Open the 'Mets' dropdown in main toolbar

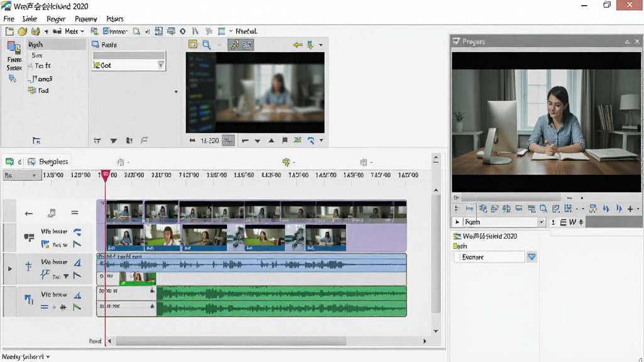coord(75,31)
